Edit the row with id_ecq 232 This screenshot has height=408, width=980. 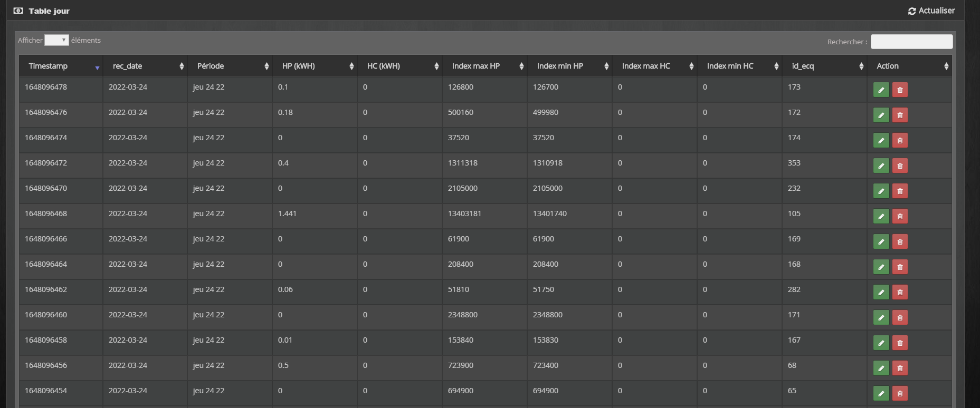click(x=881, y=191)
